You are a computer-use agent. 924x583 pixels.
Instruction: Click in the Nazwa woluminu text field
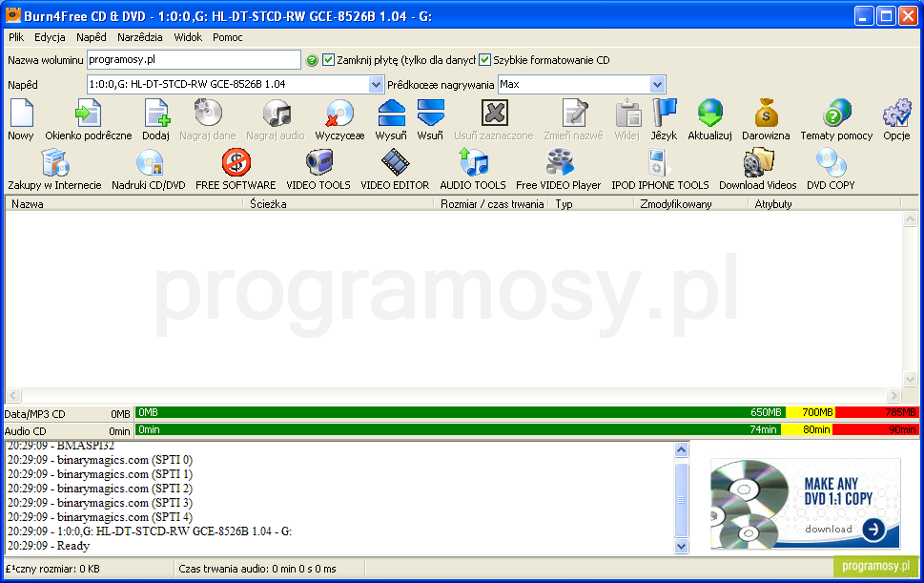pyautogui.click(x=194, y=59)
